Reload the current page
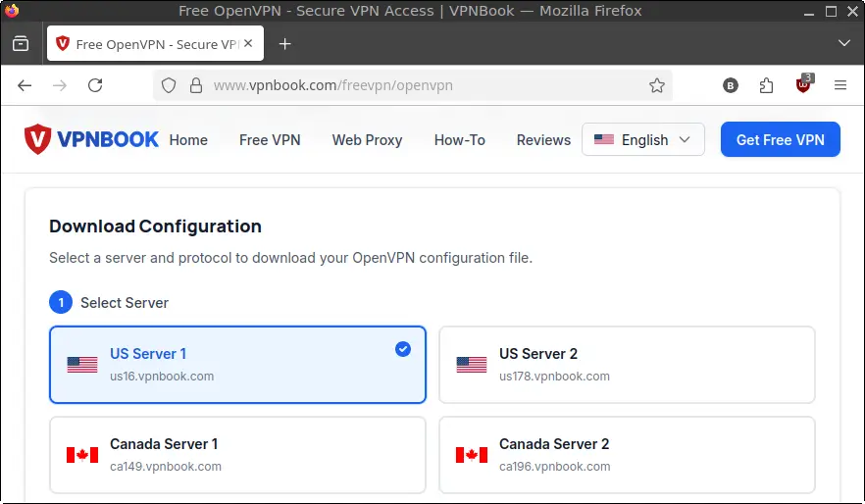Viewport: 865px width, 504px height. pos(95,85)
